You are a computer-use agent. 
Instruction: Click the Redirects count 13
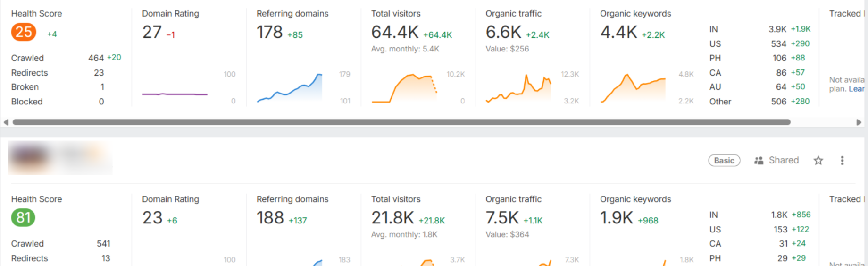pos(106,258)
